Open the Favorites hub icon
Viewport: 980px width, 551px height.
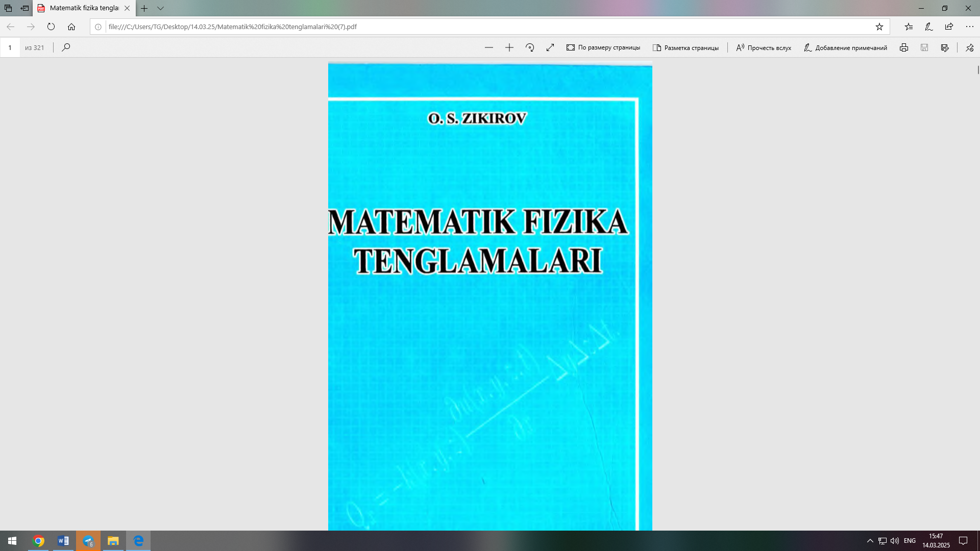point(909,27)
